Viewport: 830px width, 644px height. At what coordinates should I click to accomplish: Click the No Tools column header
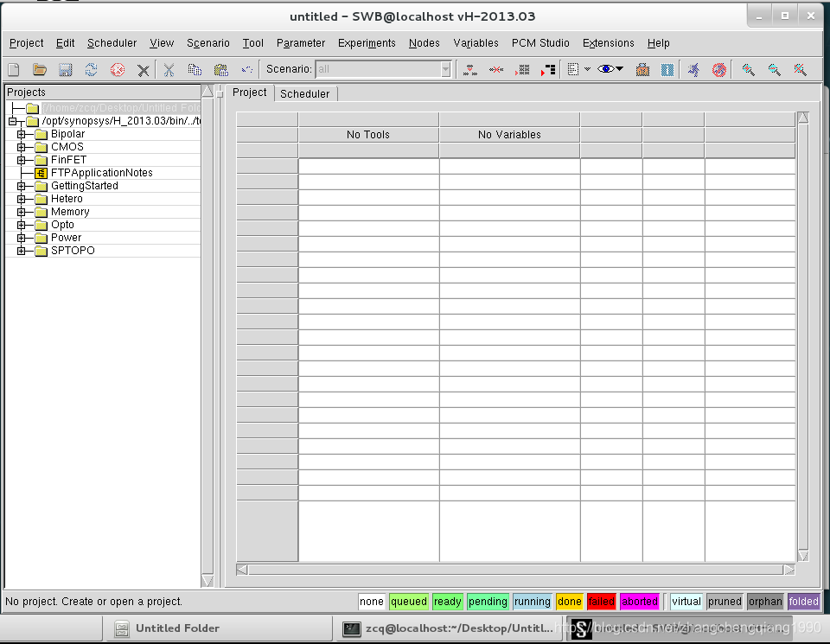[x=368, y=134]
